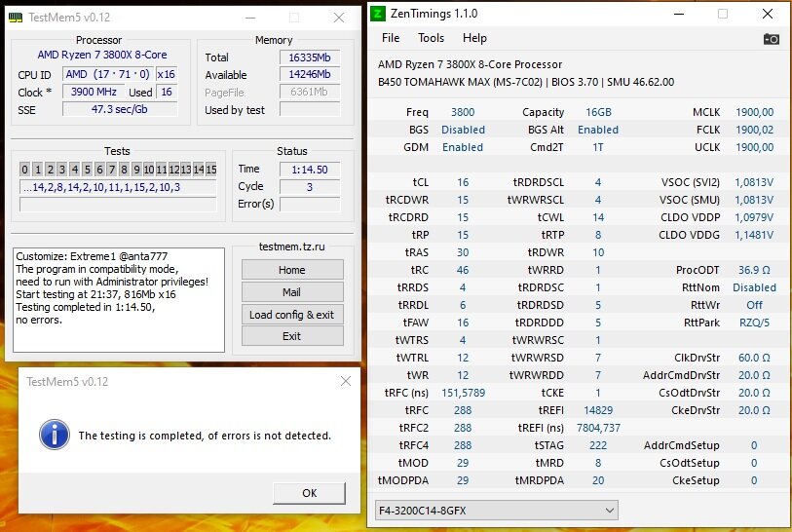Click the CPU ID AMD (17 · 71 · 0) field
This screenshot has width=792, height=532.
click(107, 74)
